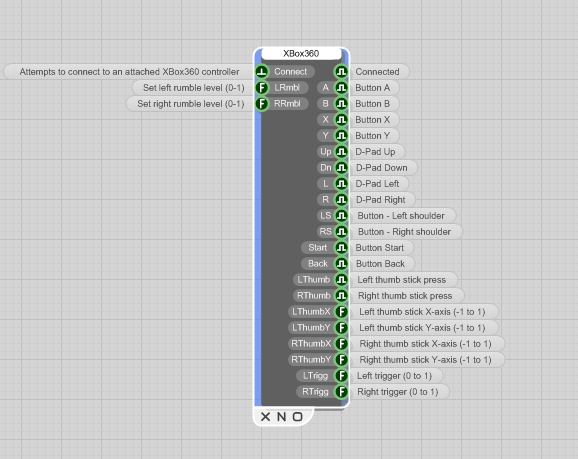Click the Button A output connector

click(x=341, y=88)
